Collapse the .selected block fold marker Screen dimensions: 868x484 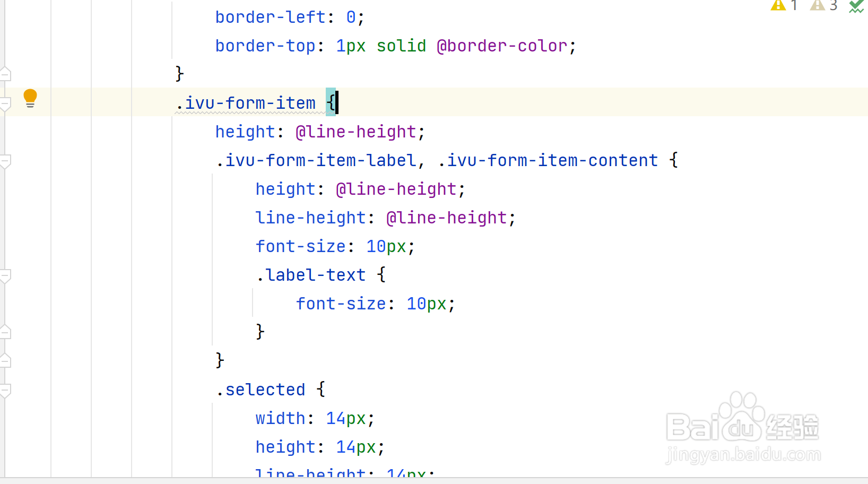pos(6,390)
